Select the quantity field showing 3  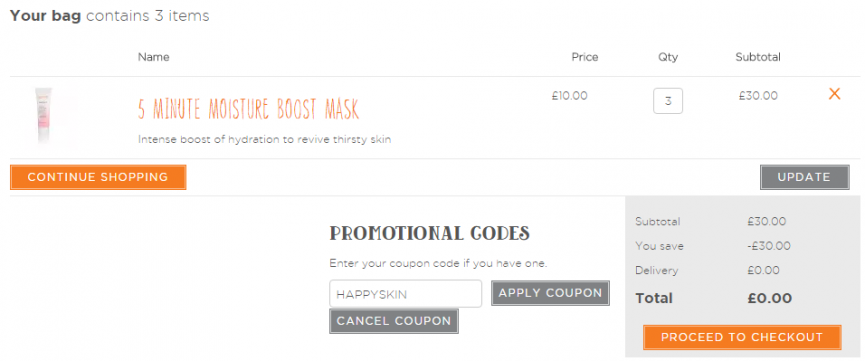coord(668,101)
